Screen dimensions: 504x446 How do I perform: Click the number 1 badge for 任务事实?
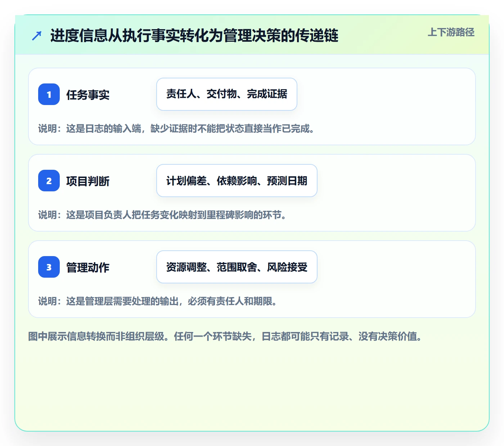(x=49, y=94)
